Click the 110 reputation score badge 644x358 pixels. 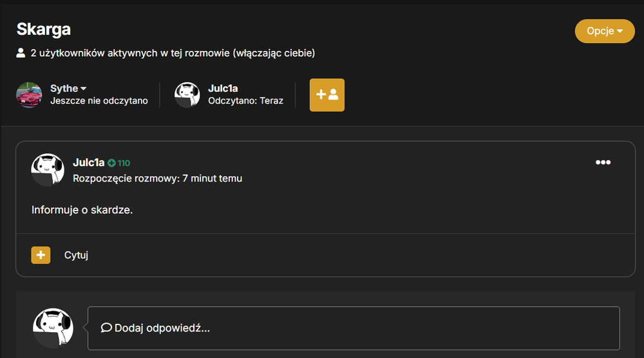[x=124, y=163]
